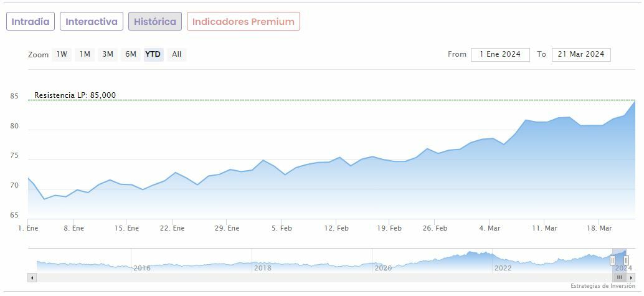Select the YTD zoom button
Screen dimensions: 644x296
[x=153, y=54]
